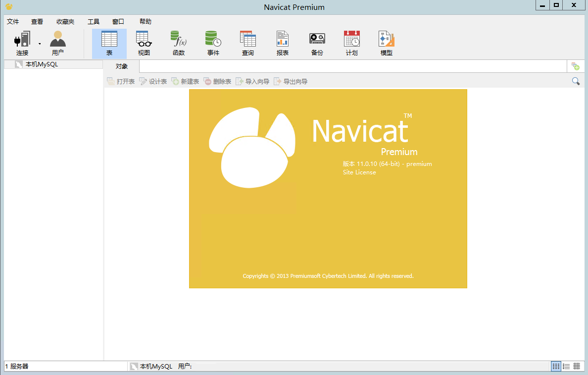This screenshot has width=588, height=375.
Task: Open 报表 reports section
Action: (283, 44)
